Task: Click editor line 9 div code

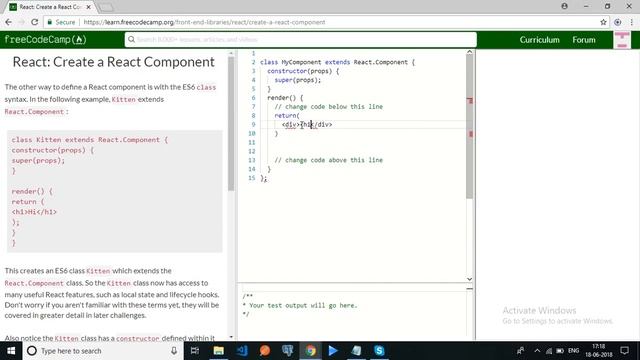Action: (307, 124)
